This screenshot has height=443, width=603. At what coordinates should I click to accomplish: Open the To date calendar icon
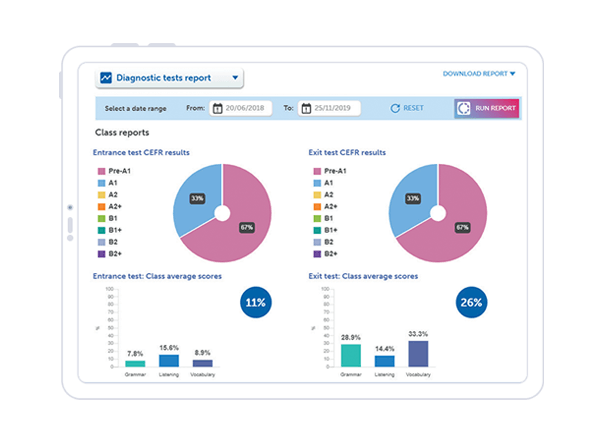[x=306, y=108]
